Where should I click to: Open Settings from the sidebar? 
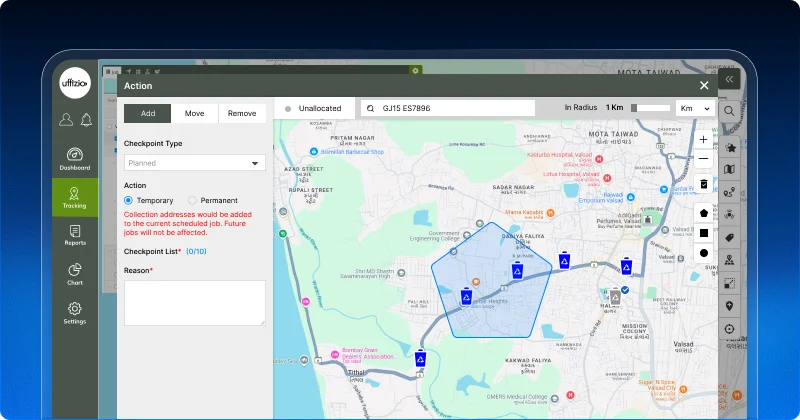pyautogui.click(x=74, y=313)
